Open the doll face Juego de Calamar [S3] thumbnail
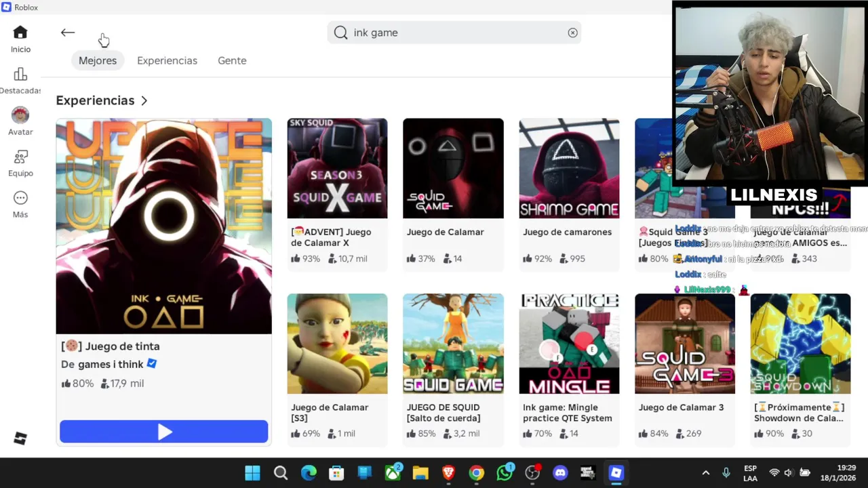The height and width of the screenshot is (488, 868). coord(337,344)
